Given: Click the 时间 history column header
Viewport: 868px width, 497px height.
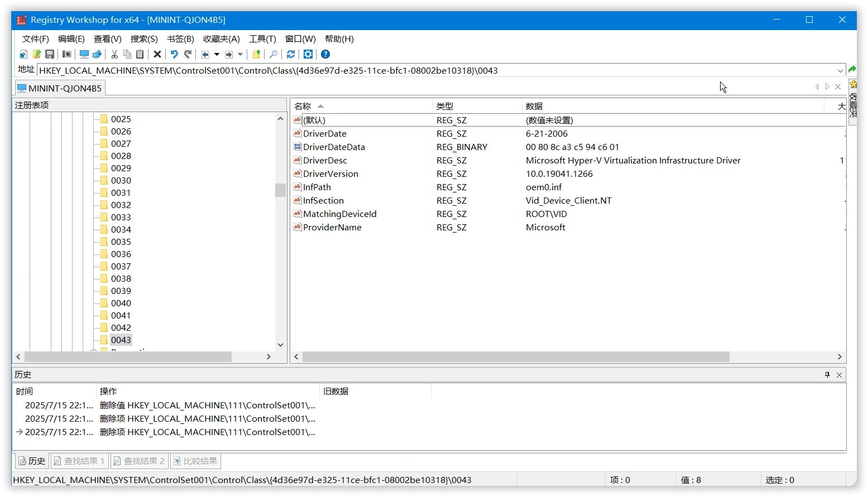Looking at the screenshot, I should coord(54,391).
